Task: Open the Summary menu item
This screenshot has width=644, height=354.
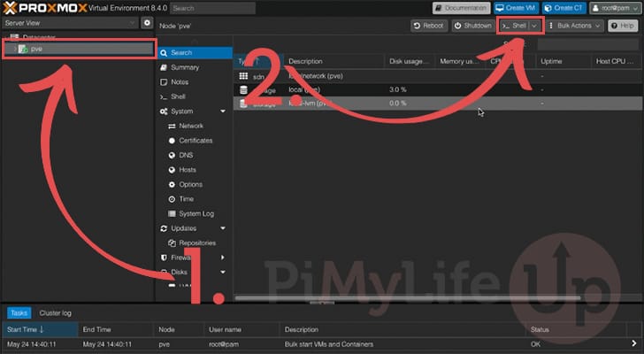Action: (x=195, y=67)
